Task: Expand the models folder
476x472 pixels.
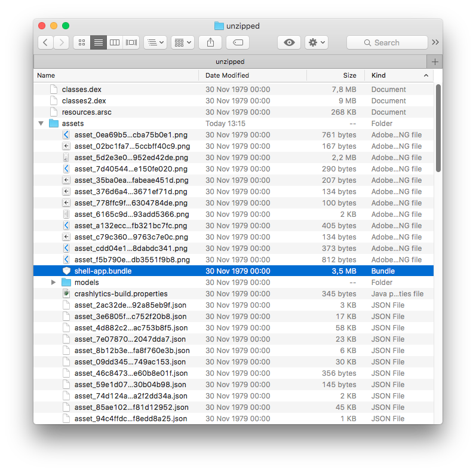Action: (x=53, y=283)
